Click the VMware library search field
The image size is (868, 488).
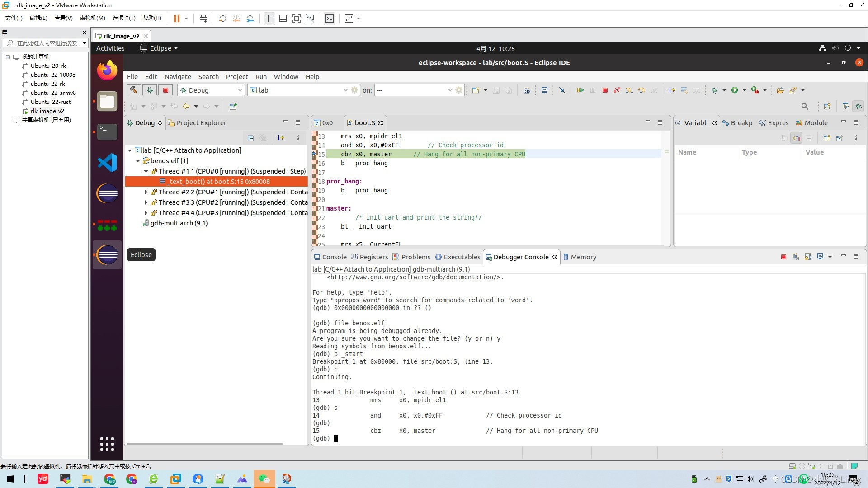[45, 43]
